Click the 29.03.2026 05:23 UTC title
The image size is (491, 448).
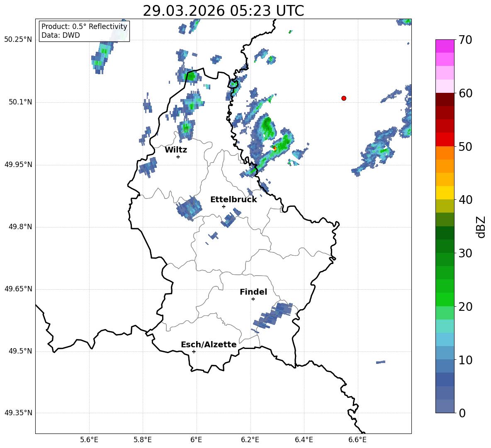click(223, 11)
